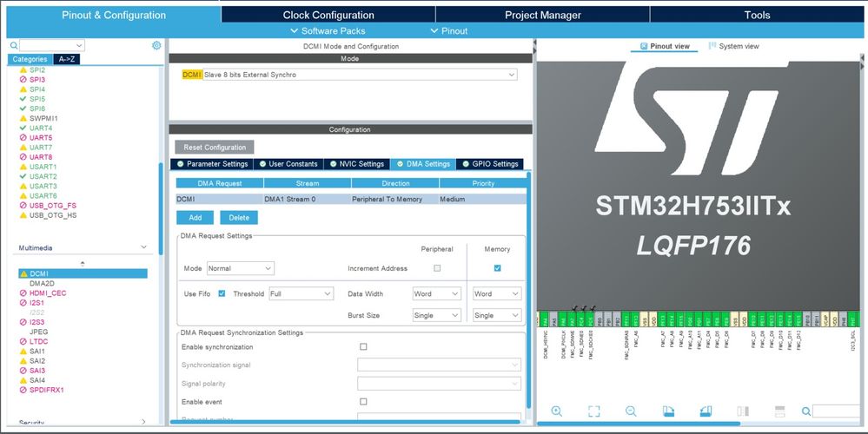Click the warning icon next to SWPMI1
Screen dimensions: 868x434
23,118
